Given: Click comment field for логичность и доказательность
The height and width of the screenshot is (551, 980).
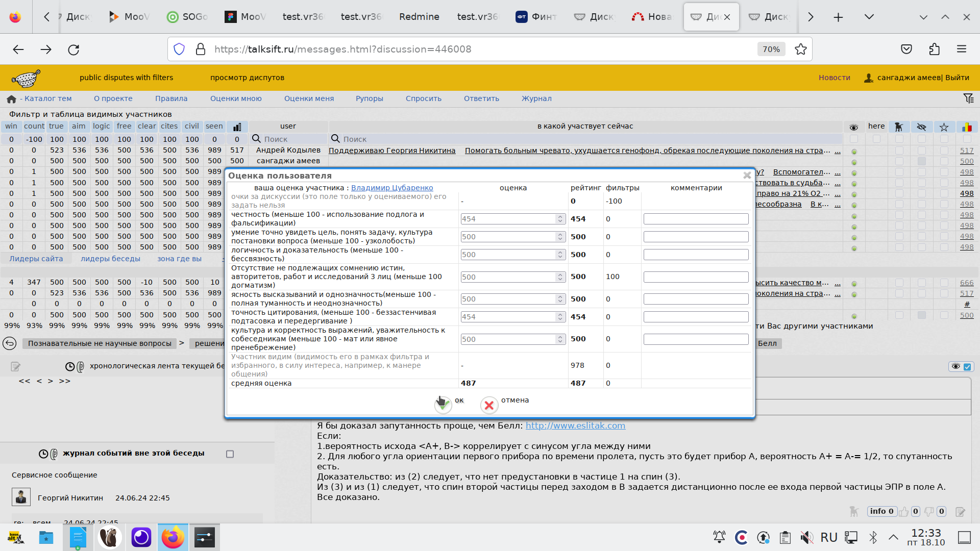Looking at the screenshot, I should (x=696, y=255).
